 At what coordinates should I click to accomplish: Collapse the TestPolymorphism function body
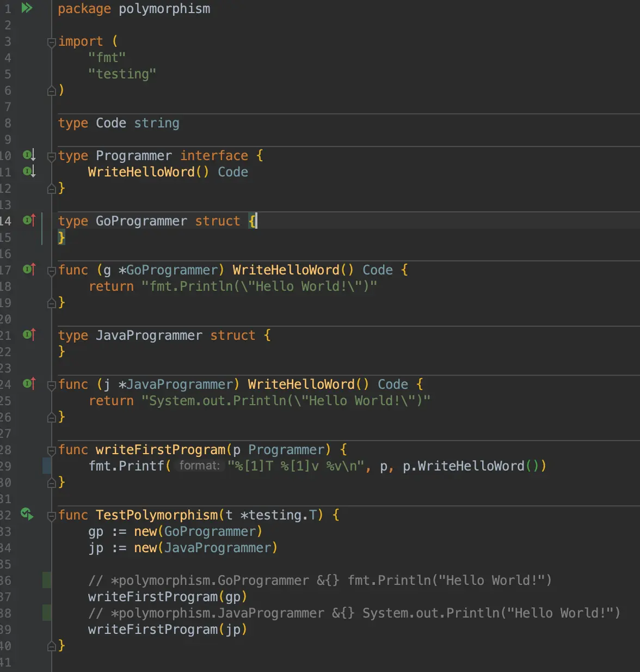pos(51,515)
